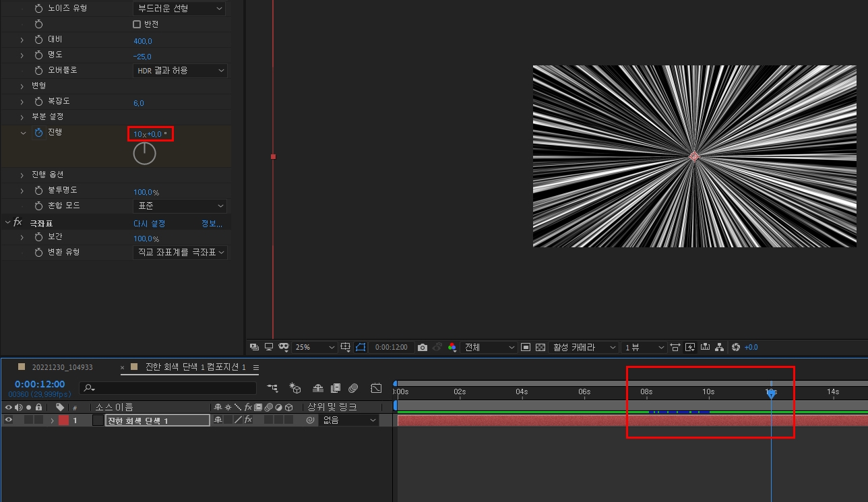Open 오버플로 dropdown HDR 결과 허용
Image resolution: width=868 pixels, height=502 pixels.
[179, 70]
